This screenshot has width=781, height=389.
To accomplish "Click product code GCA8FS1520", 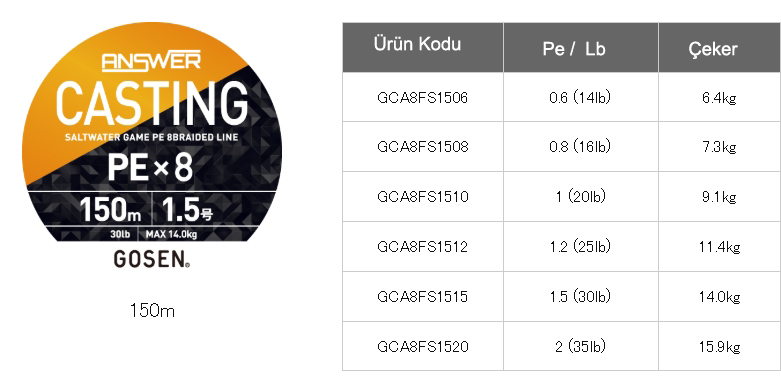I will (422, 347).
